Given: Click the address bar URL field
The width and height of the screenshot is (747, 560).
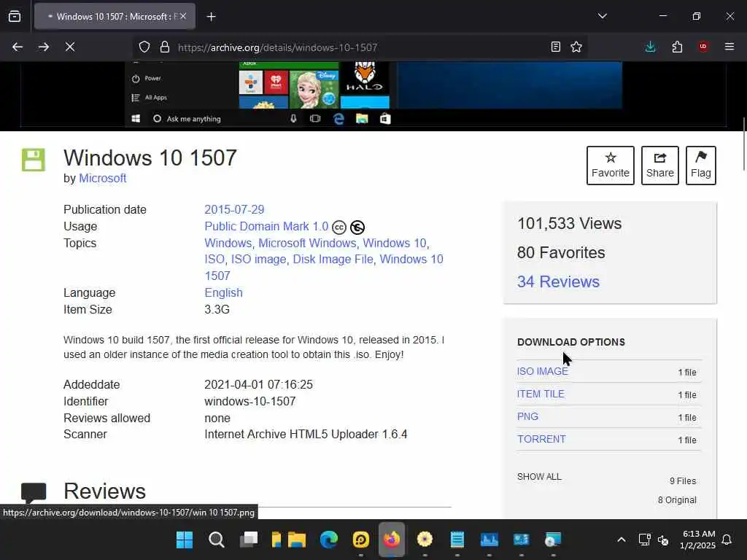Looking at the screenshot, I should point(360,47).
